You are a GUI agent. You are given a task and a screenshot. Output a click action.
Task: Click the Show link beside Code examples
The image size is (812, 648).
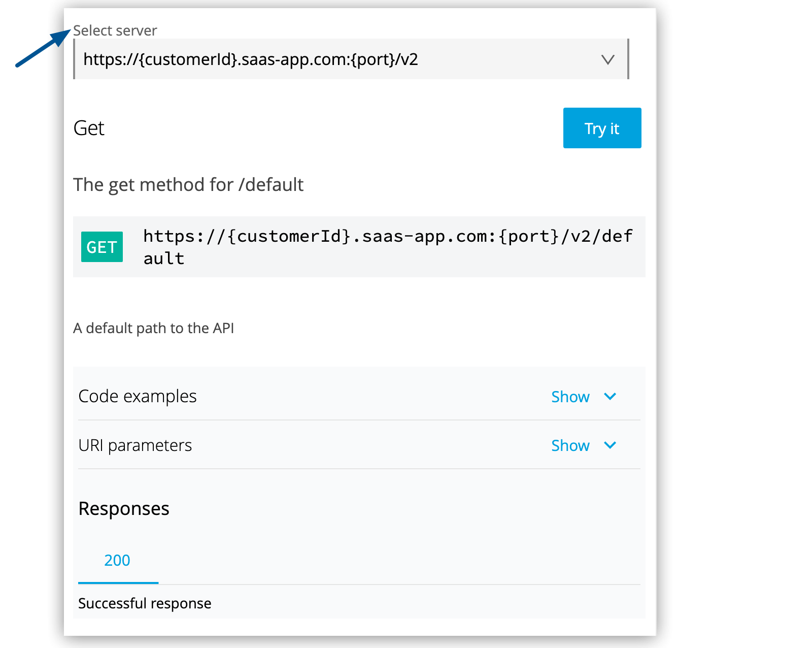coord(570,397)
